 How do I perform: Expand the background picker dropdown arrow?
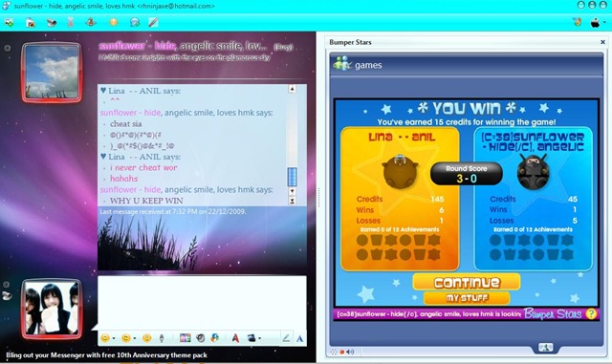tap(259, 338)
